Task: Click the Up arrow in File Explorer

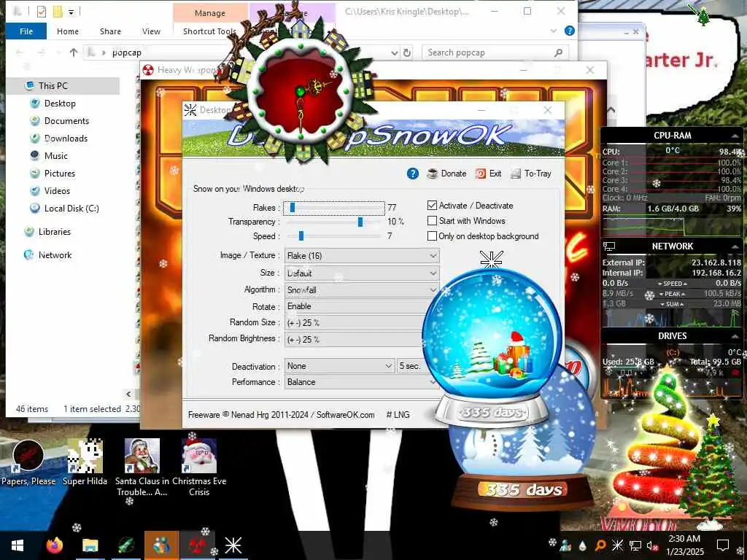Action: point(74,52)
